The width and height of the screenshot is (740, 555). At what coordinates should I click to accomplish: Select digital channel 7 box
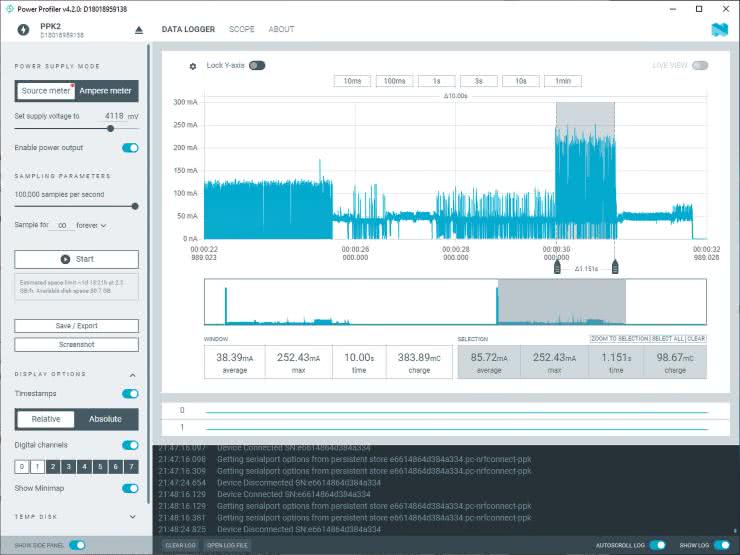(x=131, y=466)
